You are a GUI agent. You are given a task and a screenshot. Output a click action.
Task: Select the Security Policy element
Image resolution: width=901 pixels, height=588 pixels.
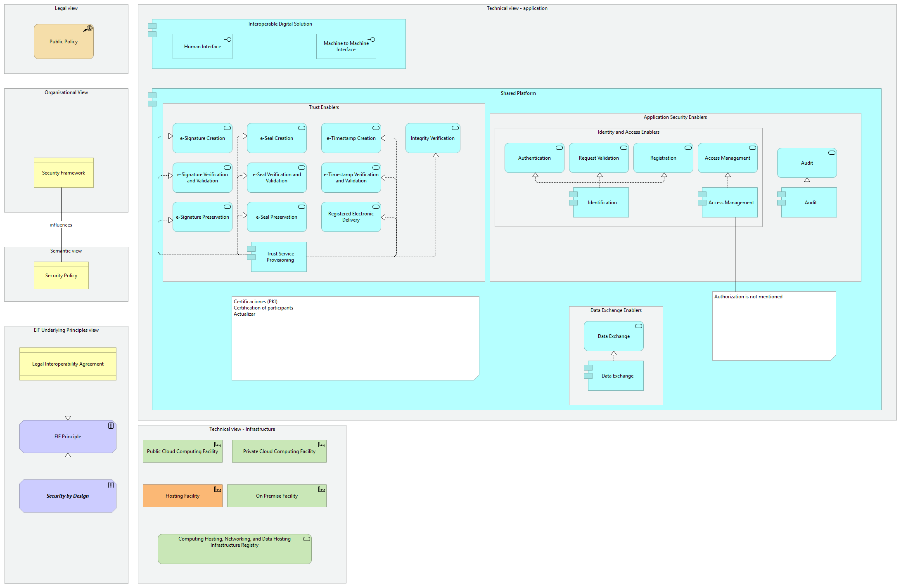pos(61,275)
